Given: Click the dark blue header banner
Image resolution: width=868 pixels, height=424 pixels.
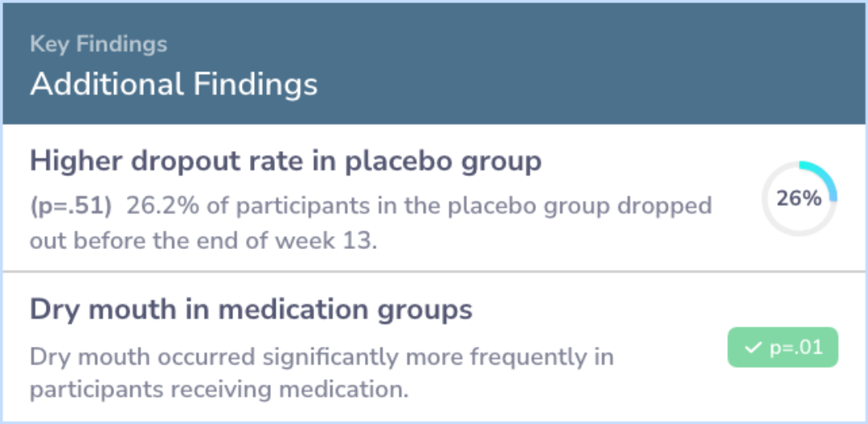Looking at the screenshot, I should (434, 63).
